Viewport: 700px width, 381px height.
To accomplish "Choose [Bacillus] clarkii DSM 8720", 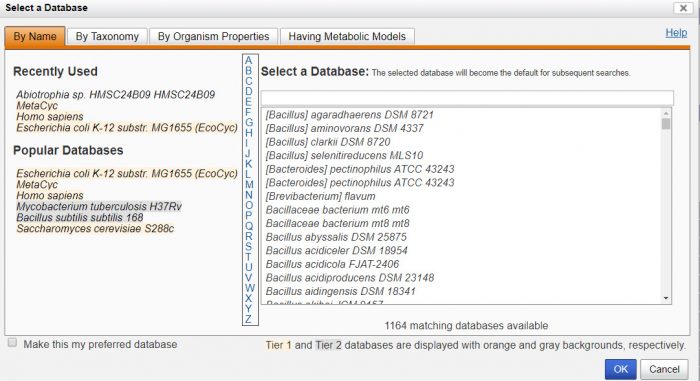I will [x=328, y=142].
